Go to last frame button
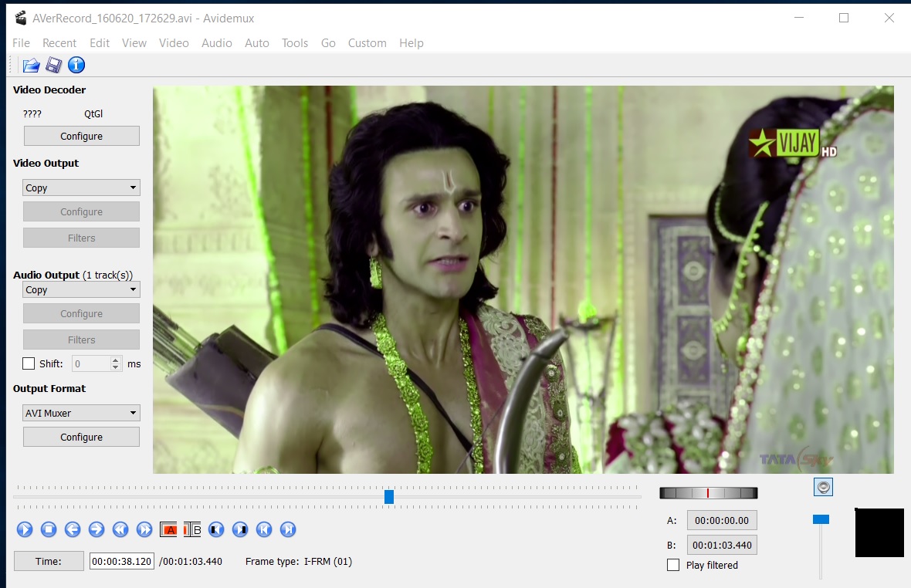 288,529
